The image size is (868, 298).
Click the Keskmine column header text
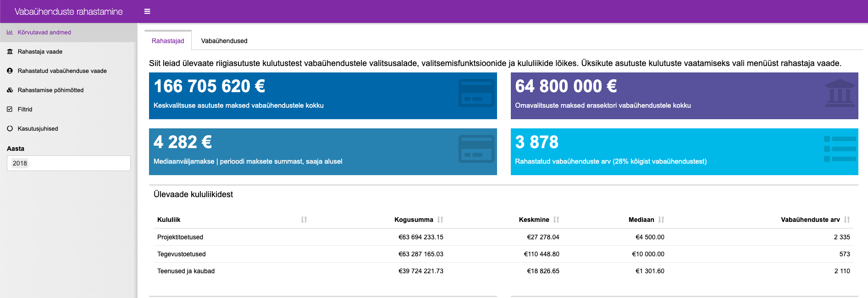coord(534,220)
